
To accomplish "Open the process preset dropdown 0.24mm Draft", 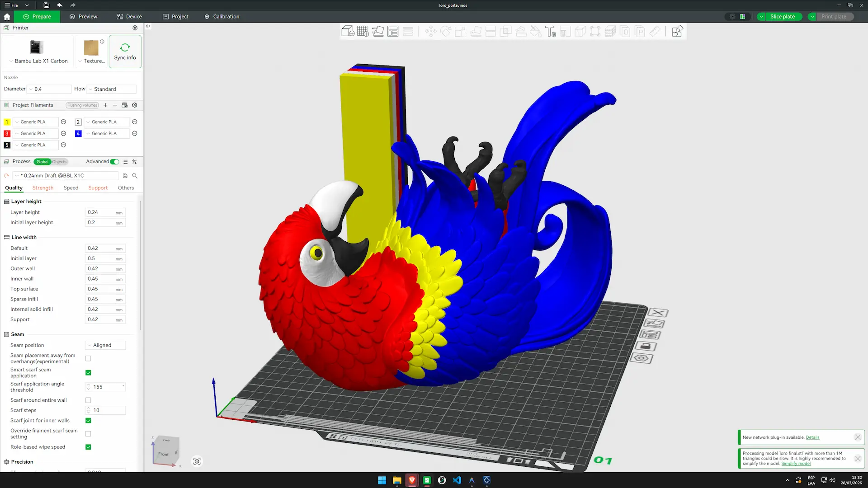I will [66, 176].
